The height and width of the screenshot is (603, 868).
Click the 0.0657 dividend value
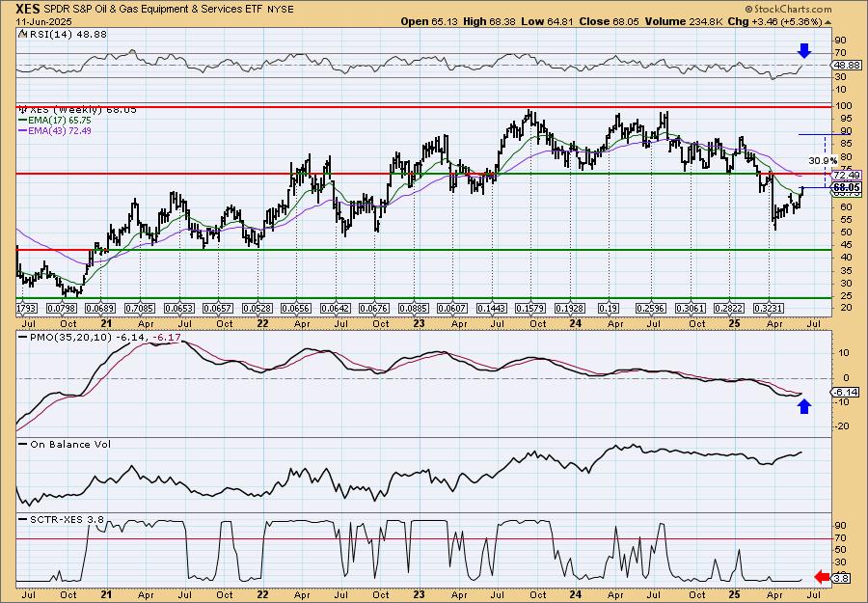tap(218, 309)
